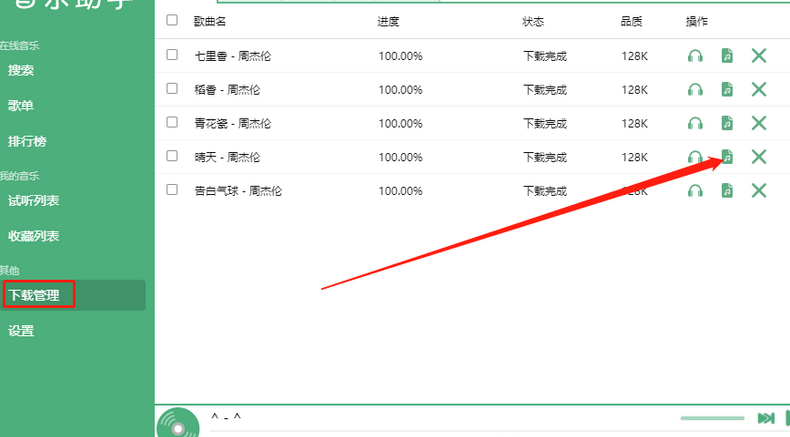Delete the 七里香 download entry

tap(759, 55)
